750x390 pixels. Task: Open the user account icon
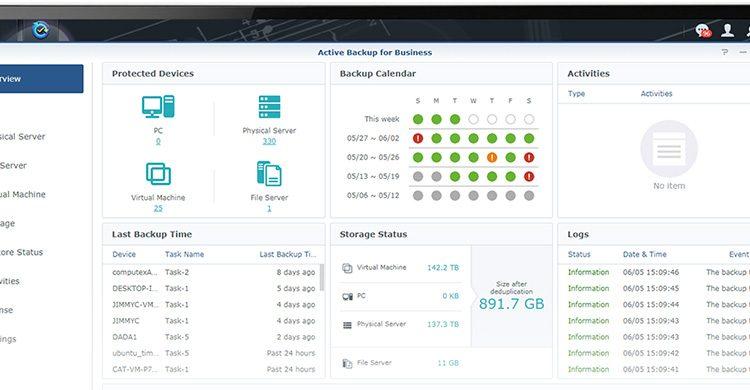tap(728, 30)
